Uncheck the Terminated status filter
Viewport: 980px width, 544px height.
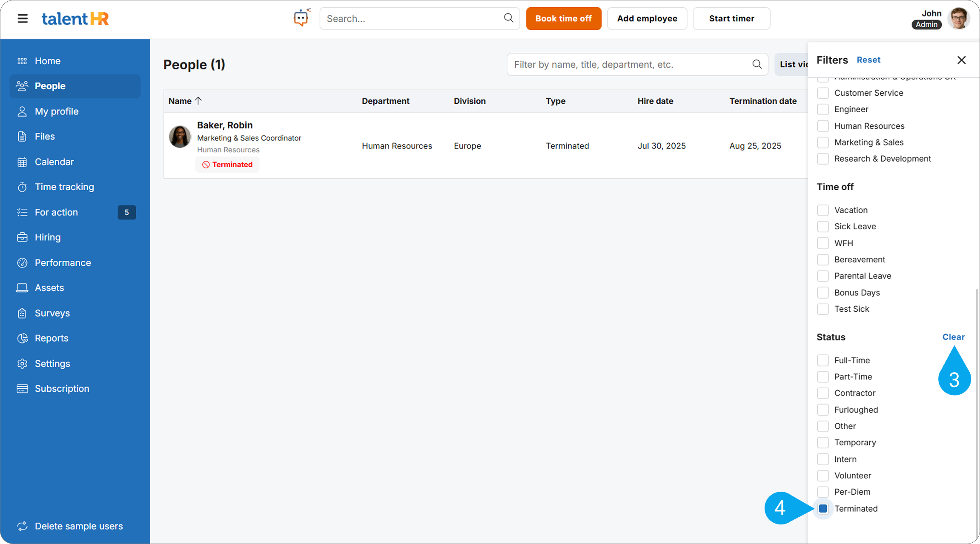[823, 509]
